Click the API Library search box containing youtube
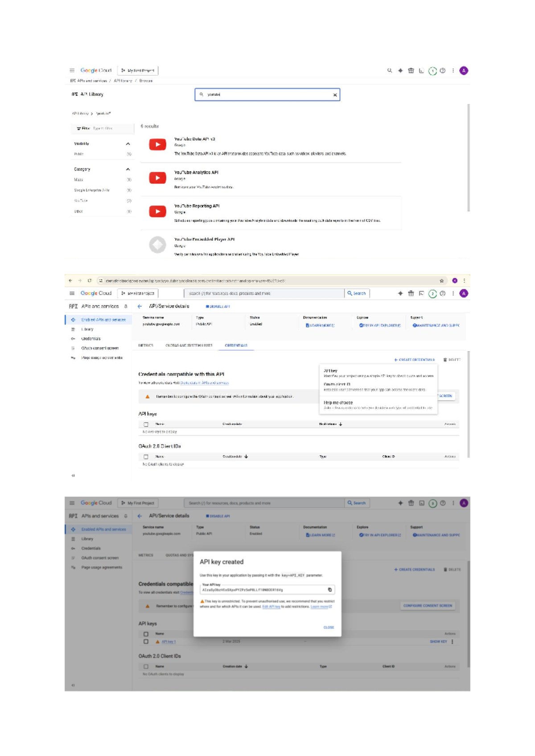The image size is (535, 756). click(267, 94)
